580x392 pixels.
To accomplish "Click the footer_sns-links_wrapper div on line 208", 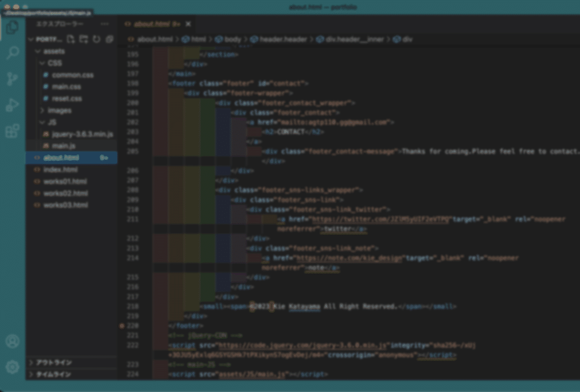I will pyautogui.click(x=289, y=190).
